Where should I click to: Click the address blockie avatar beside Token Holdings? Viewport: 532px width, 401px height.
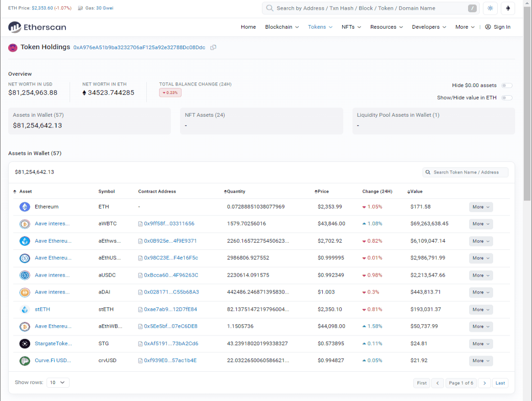[13, 48]
